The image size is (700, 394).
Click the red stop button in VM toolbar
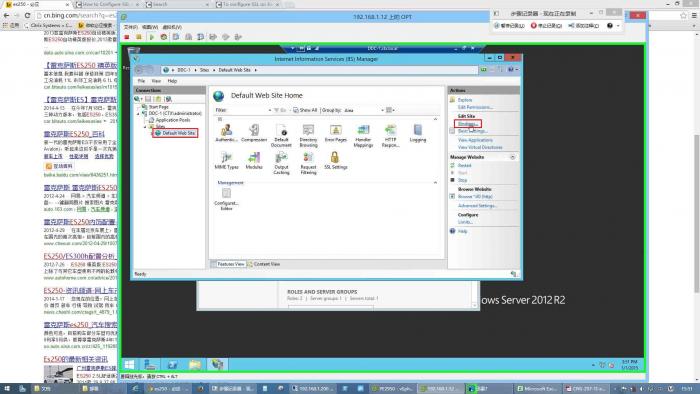(x=127, y=37)
